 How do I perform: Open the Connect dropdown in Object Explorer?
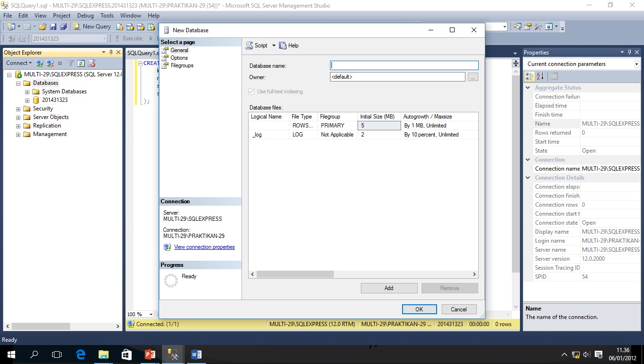point(18,63)
